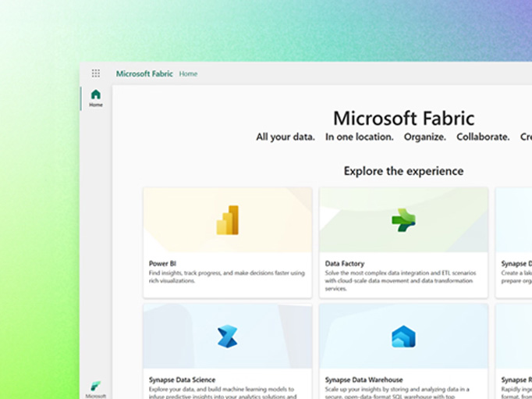Click the Power BI description text
Image resolution: width=532 pixels, height=399 pixels.
click(x=227, y=276)
